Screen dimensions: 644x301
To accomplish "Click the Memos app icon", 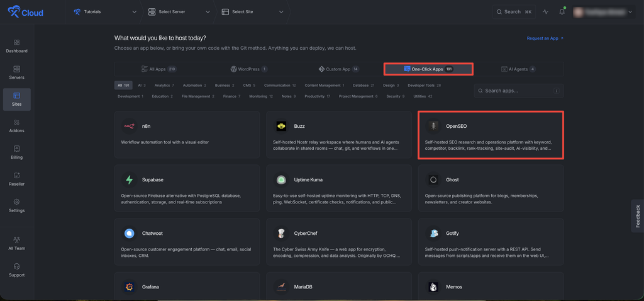I will [433, 287].
